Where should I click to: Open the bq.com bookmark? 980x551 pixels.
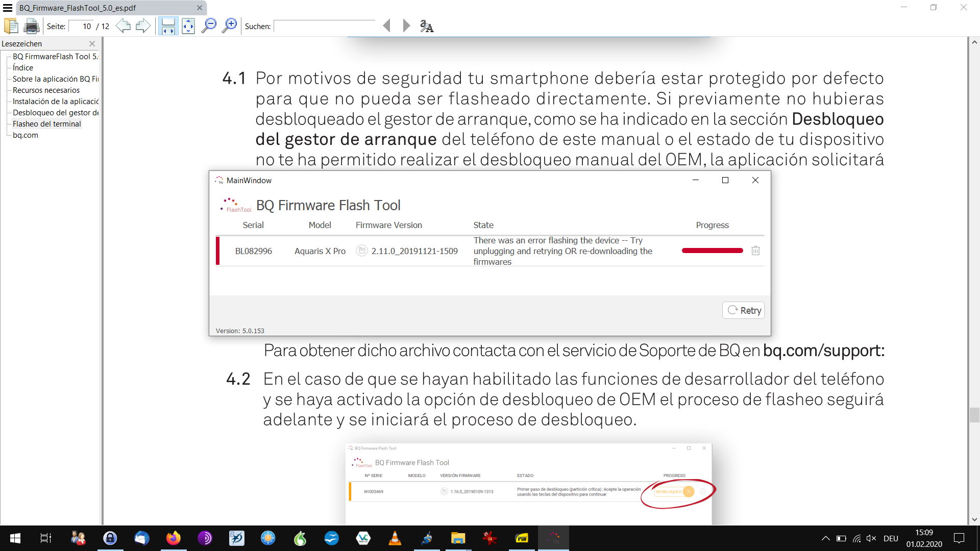(x=26, y=135)
